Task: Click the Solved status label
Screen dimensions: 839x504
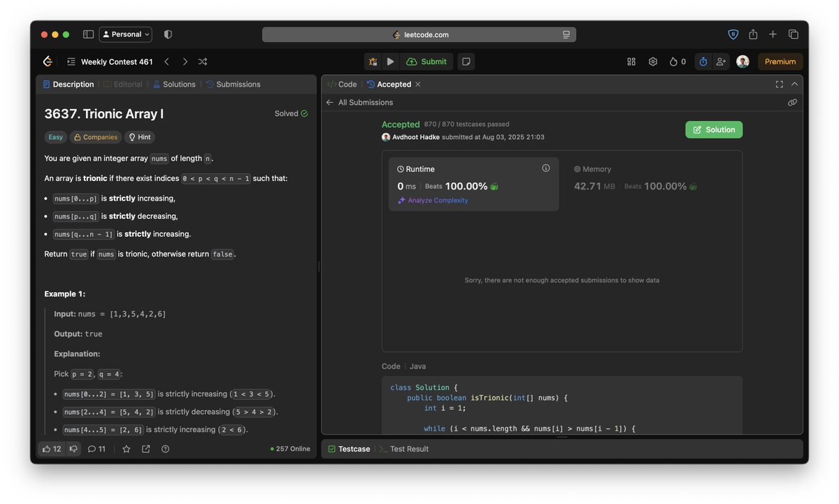Action: click(291, 114)
